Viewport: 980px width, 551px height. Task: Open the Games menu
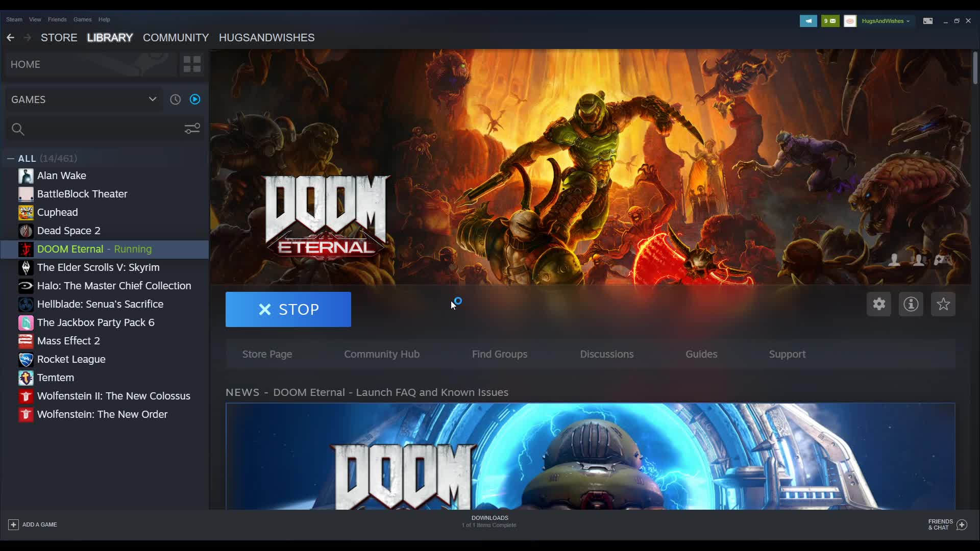[82, 19]
